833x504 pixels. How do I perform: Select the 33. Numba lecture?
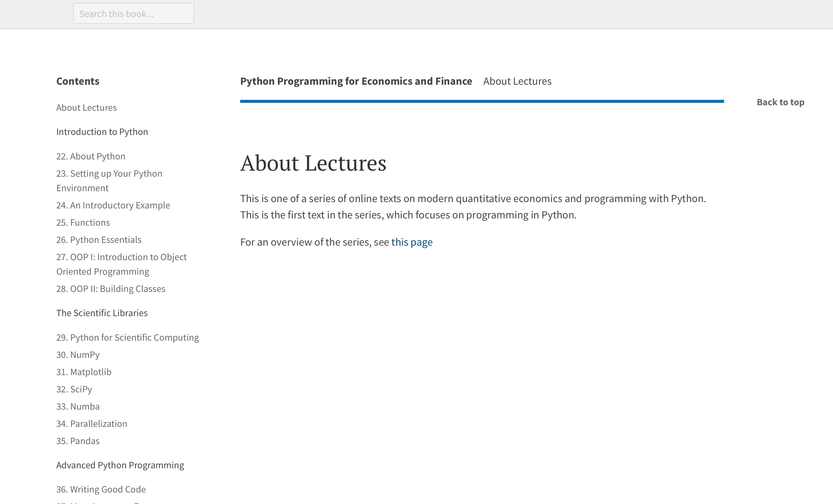pos(78,406)
